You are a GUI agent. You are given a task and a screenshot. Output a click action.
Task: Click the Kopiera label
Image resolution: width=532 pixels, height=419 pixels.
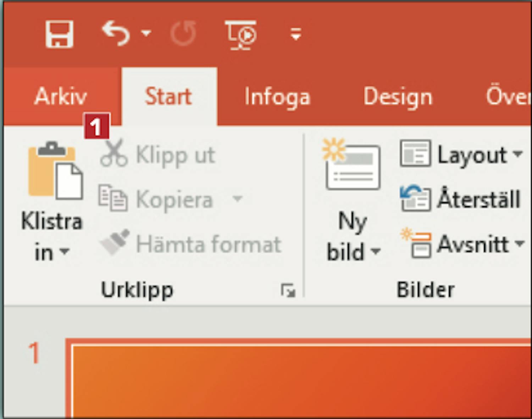tap(174, 200)
